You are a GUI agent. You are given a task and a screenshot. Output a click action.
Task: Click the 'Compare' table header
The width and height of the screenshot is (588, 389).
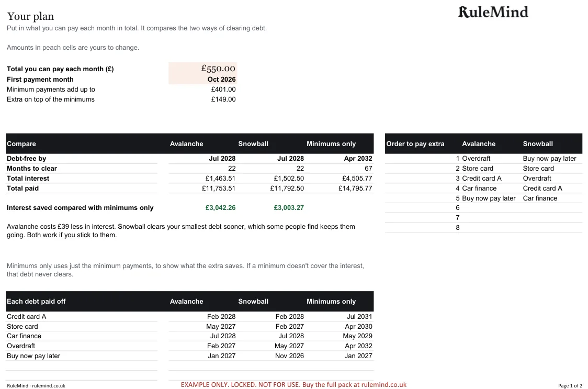click(21, 144)
